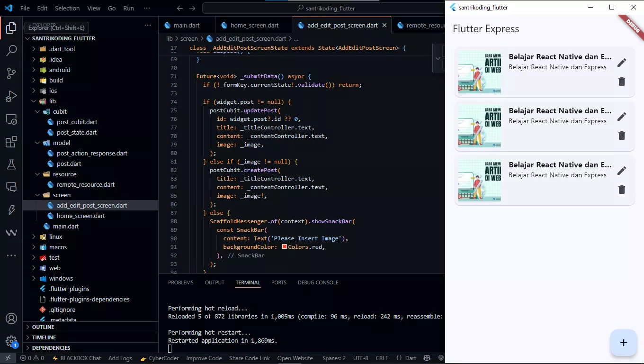Open the Manage gear icon
The image size is (644, 364).
(x=11, y=341)
